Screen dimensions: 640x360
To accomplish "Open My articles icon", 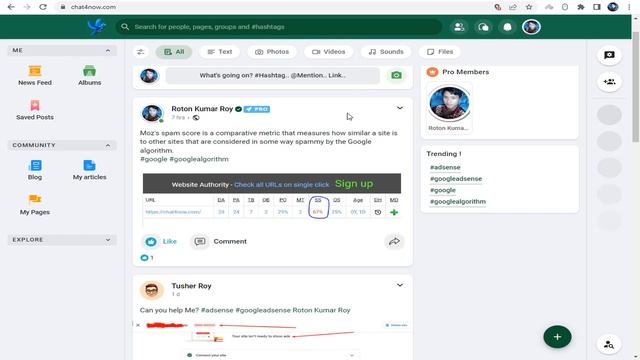I will point(89,165).
